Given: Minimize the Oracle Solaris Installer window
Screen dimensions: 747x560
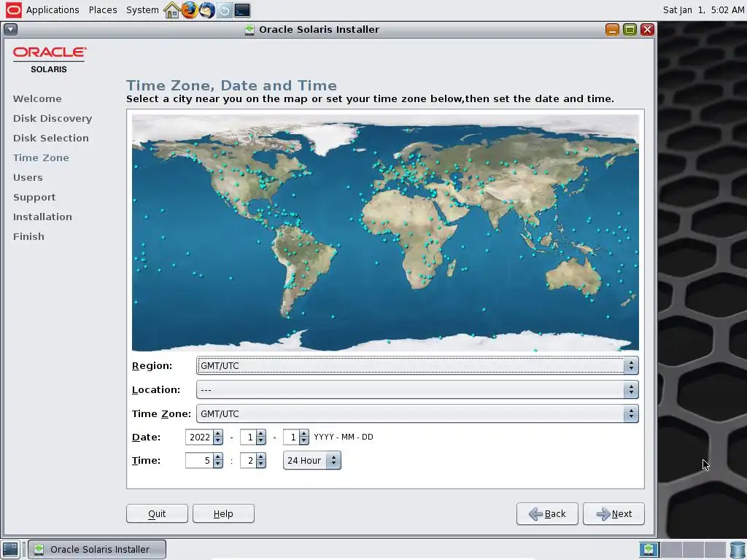Looking at the screenshot, I should point(612,29).
